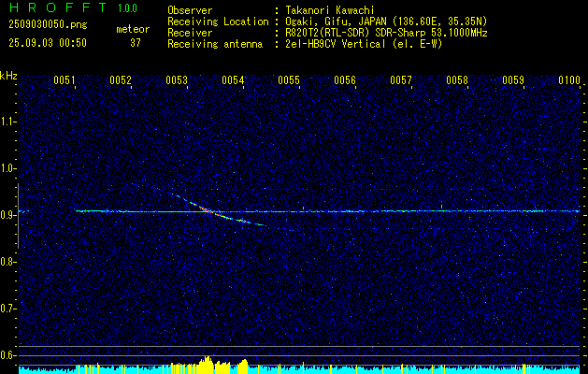Viewport: 588px width, 374px height.
Task: Click the timestamp 25.09.03 00:50
Action: [x=48, y=43]
